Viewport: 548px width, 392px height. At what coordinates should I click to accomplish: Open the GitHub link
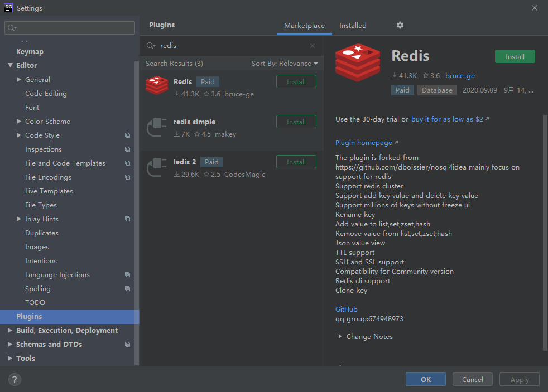click(x=347, y=309)
